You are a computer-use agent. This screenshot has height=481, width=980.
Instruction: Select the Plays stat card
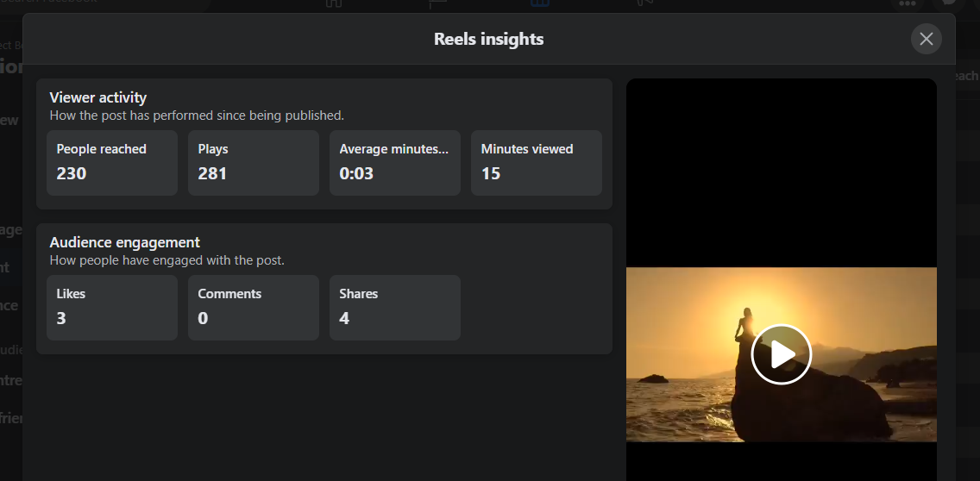point(254,163)
